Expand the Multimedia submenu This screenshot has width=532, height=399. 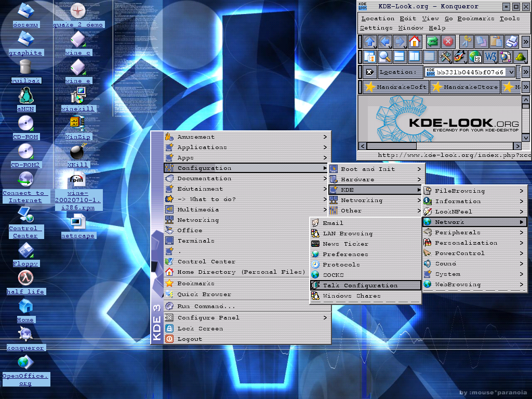point(247,210)
